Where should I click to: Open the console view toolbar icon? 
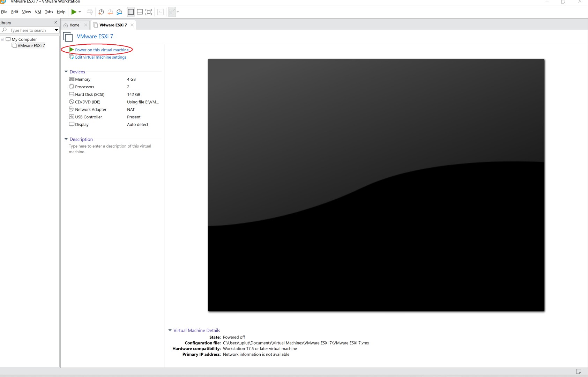click(161, 12)
